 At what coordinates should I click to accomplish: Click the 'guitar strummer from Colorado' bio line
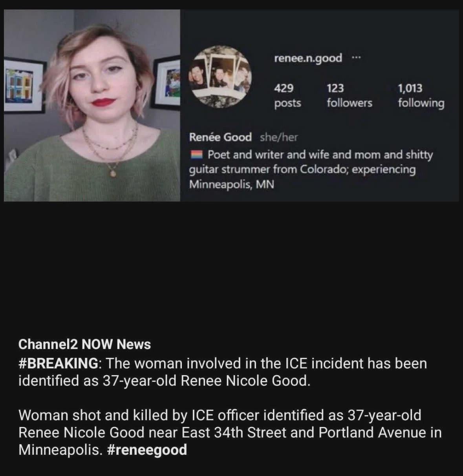point(302,170)
